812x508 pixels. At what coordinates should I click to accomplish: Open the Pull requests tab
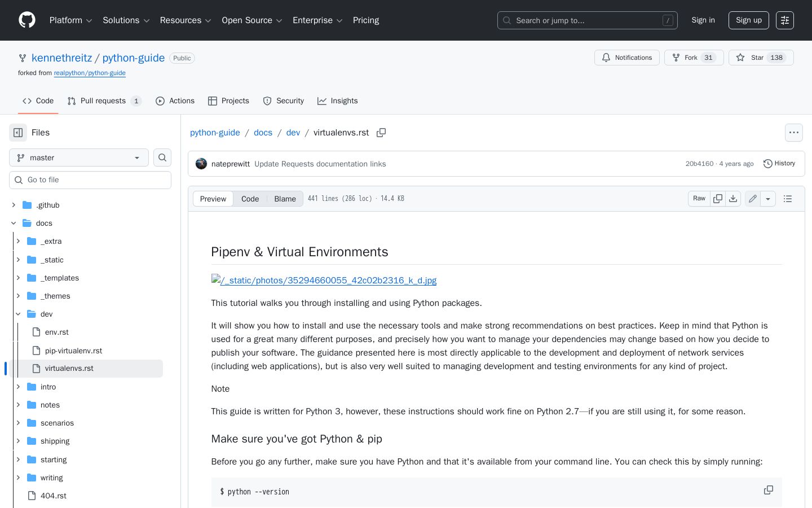[x=104, y=101]
